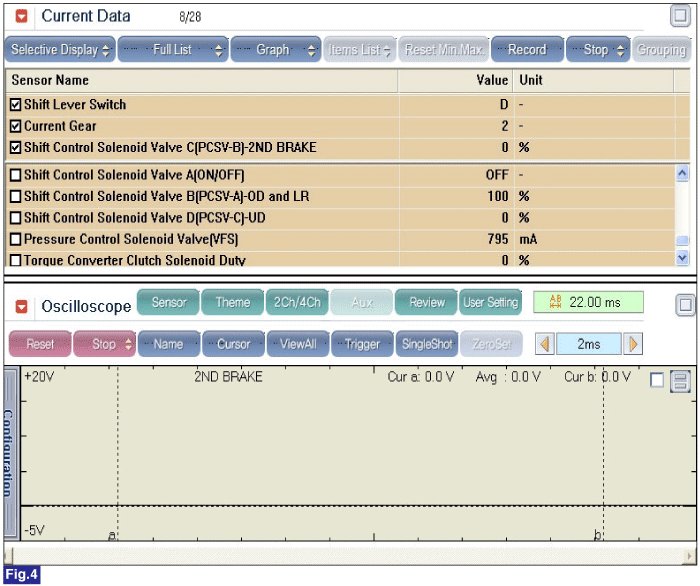Open the Graph dropdown
The height and width of the screenshot is (586, 700).
coord(276,50)
